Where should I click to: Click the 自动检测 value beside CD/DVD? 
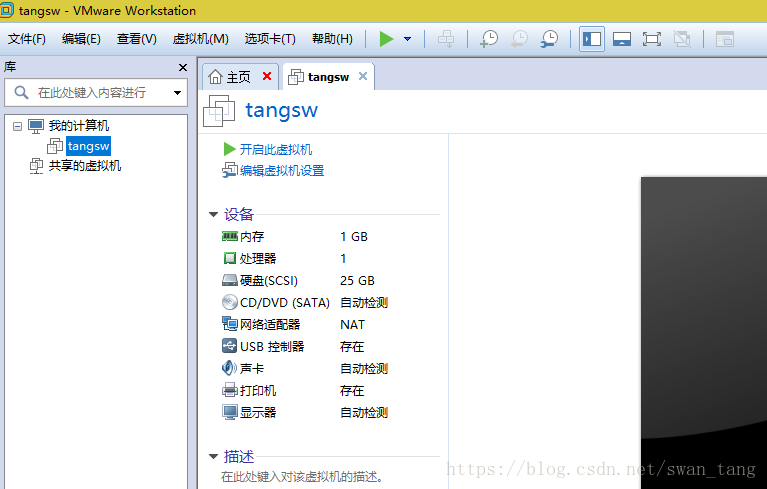tap(364, 303)
